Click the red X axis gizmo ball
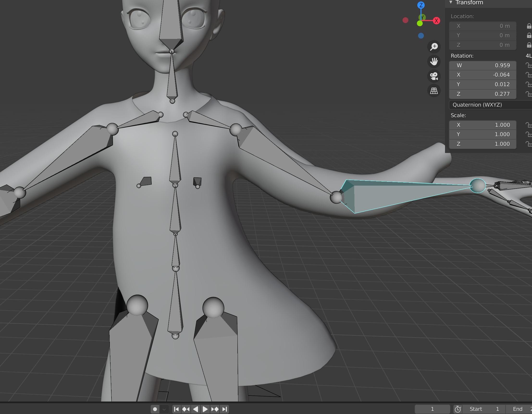 click(436, 21)
